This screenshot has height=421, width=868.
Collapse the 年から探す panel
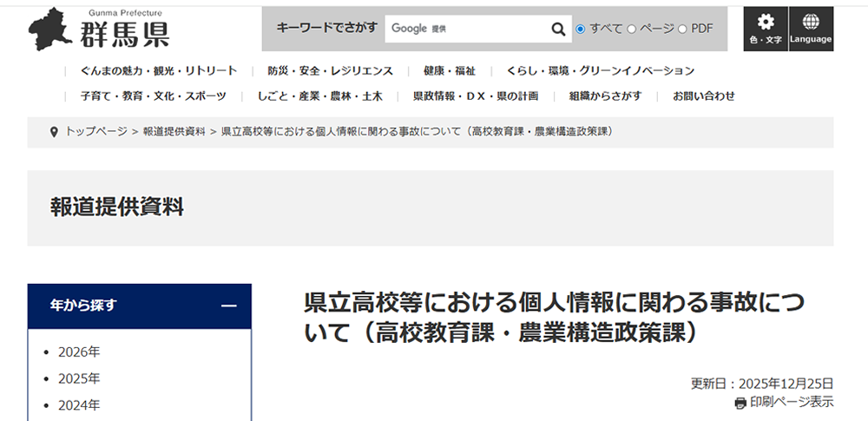click(229, 306)
